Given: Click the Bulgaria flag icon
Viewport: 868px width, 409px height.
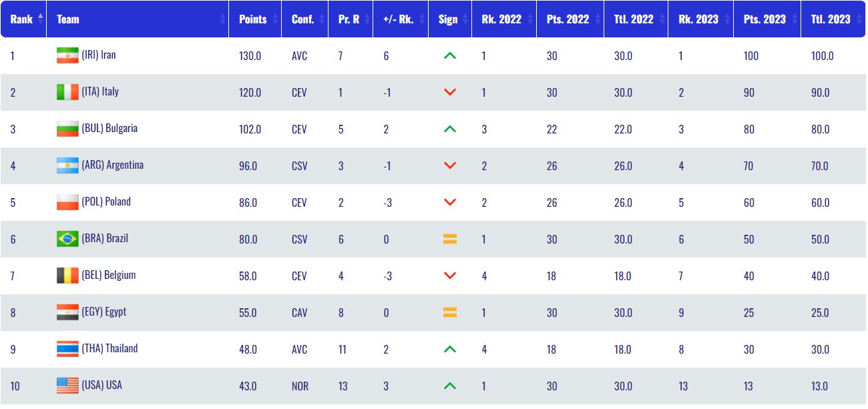Looking at the screenshot, I should pyautogui.click(x=67, y=129).
